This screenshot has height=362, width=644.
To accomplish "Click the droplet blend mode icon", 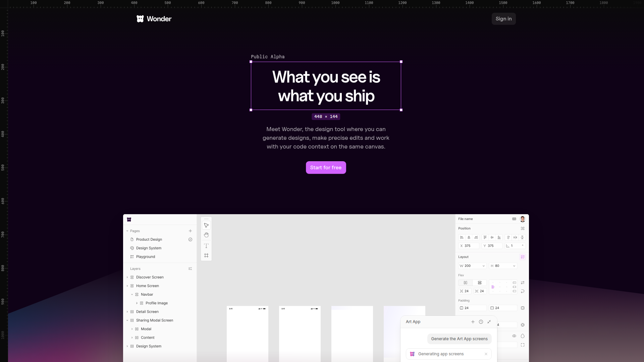I will 523,336.
